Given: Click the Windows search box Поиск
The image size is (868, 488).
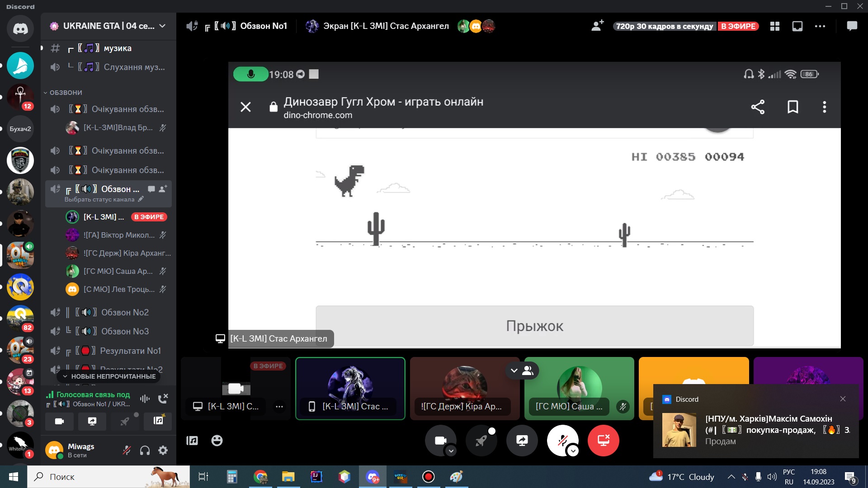Looking at the screenshot, I should (108, 477).
